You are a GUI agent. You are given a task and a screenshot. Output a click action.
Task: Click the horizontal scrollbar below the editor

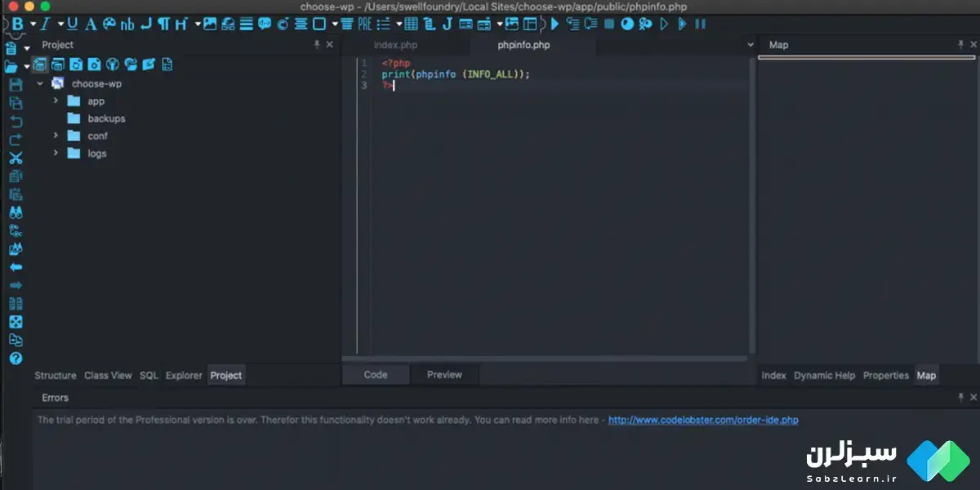point(544,359)
